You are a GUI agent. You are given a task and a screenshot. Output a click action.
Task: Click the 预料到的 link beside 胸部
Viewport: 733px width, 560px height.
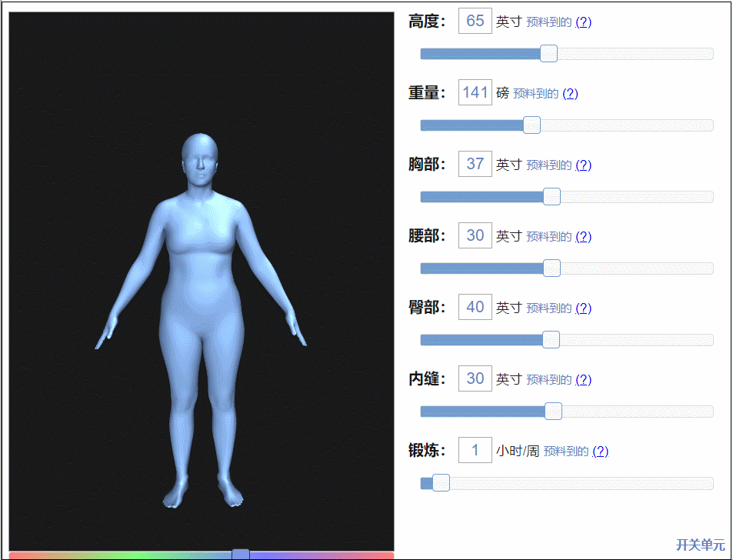548,165
